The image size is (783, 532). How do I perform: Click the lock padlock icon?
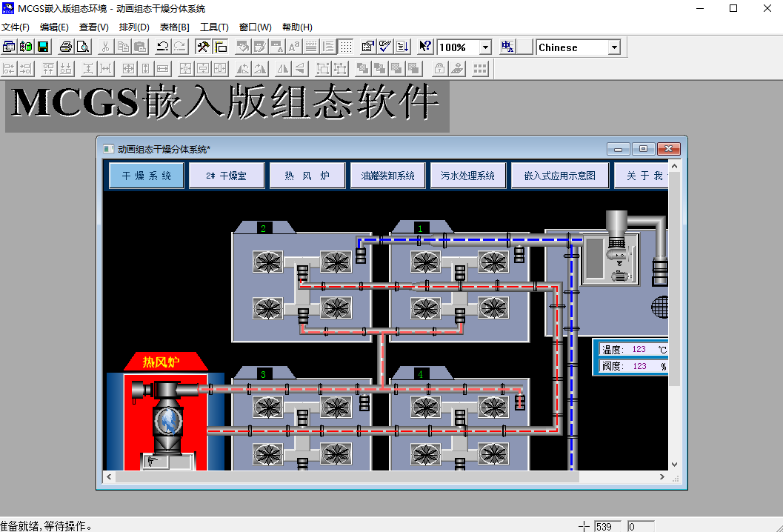pyautogui.click(x=439, y=68)
